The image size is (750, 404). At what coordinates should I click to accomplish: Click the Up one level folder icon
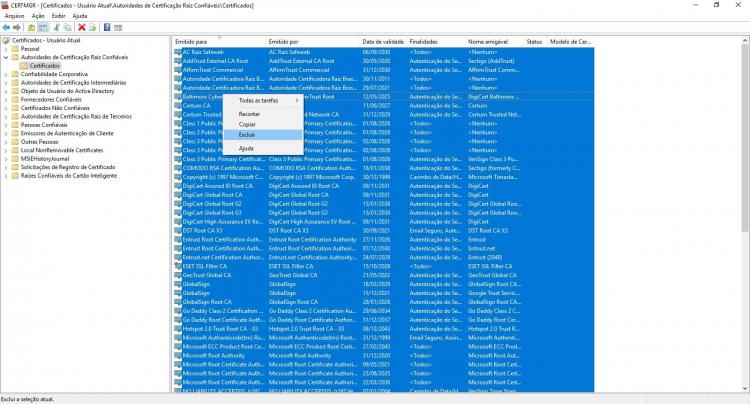click(x=32, y=28)
